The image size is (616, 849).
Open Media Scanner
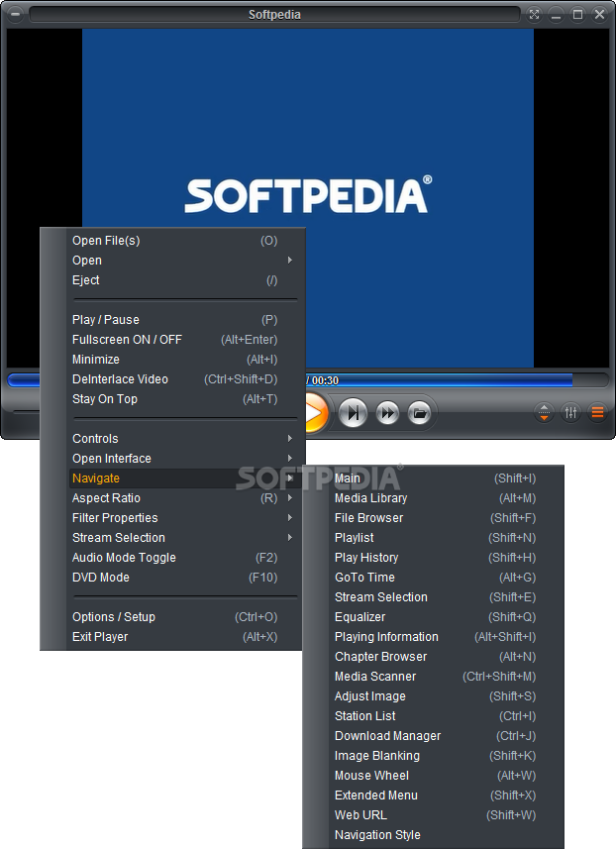(446, 677)
